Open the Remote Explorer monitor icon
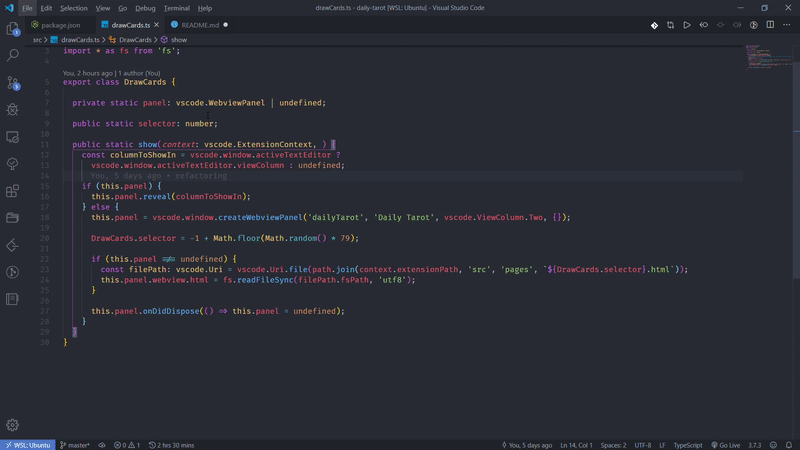Viewport: 800px width, 450px height. pyautogui.click(x=13, y=137)
